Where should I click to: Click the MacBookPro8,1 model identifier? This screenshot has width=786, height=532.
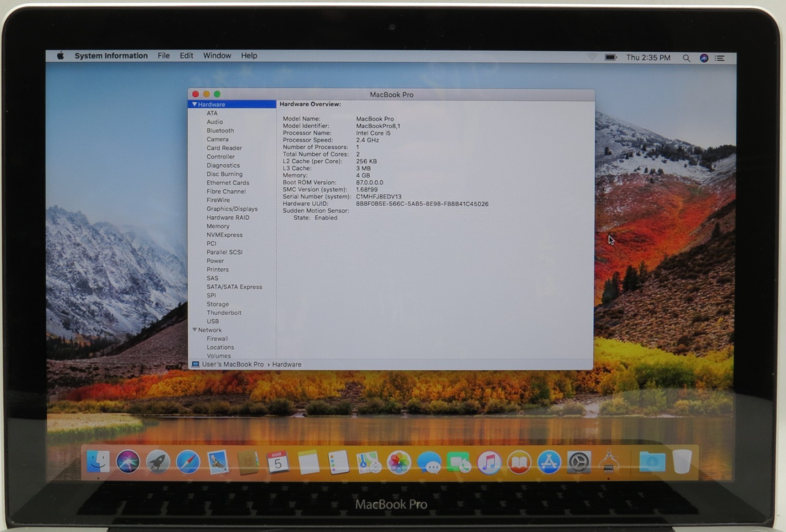tap(378, 126)
